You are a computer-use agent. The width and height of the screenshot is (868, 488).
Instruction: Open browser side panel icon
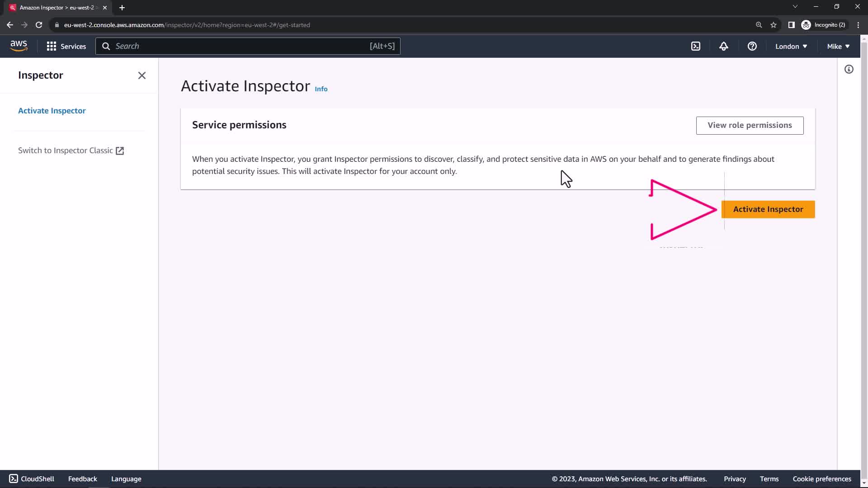[791, 25]
